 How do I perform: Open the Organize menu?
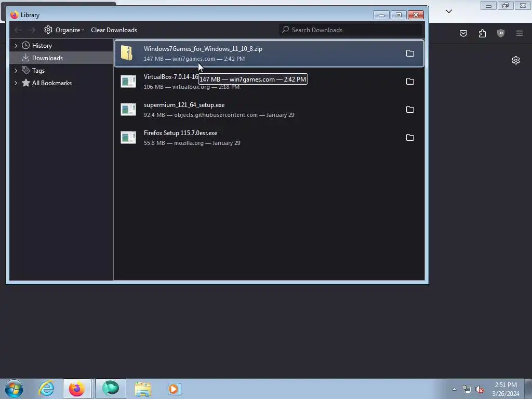click(x=64, y=30)
